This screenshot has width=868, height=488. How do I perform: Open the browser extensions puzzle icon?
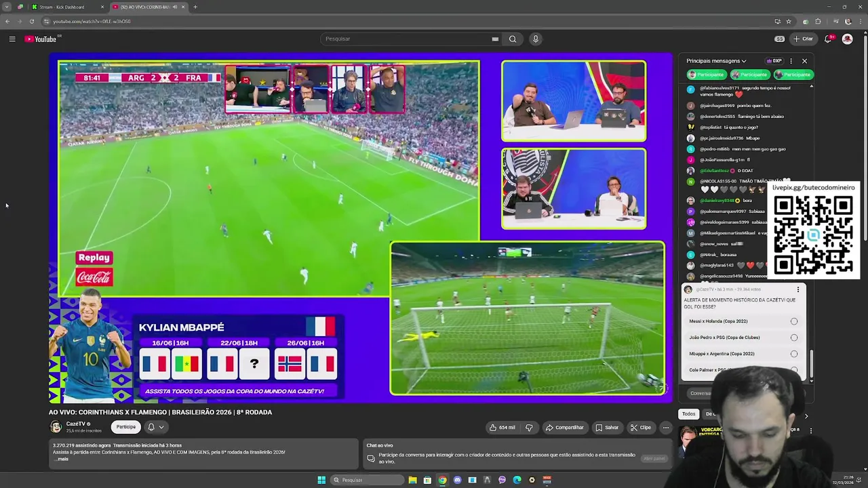pos(818,21)
